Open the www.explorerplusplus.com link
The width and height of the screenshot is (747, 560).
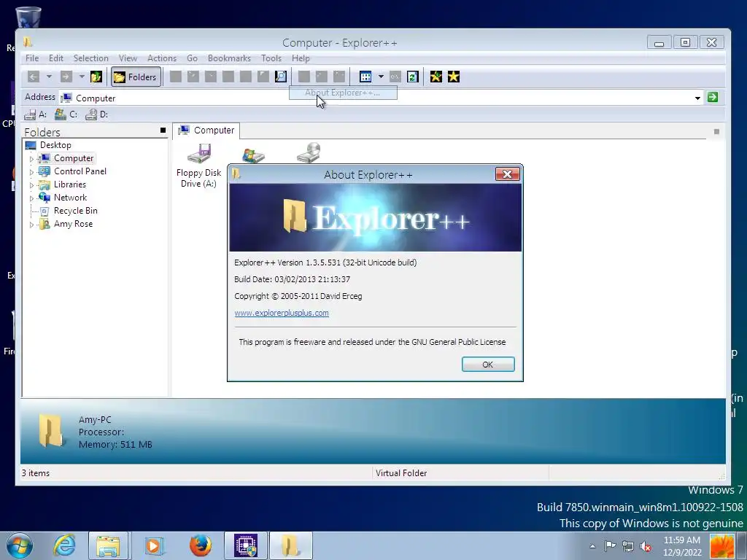pyautogui.click(x=281, y=313)
